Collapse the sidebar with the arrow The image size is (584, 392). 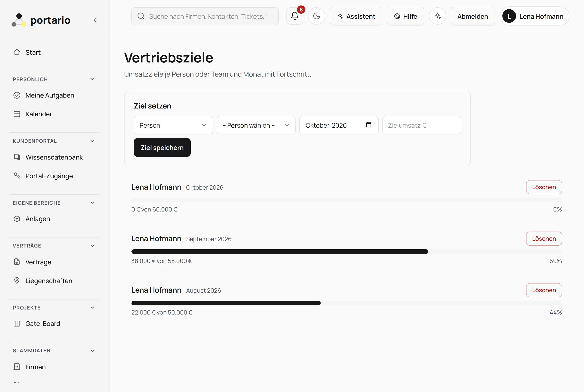click(95, 20)
